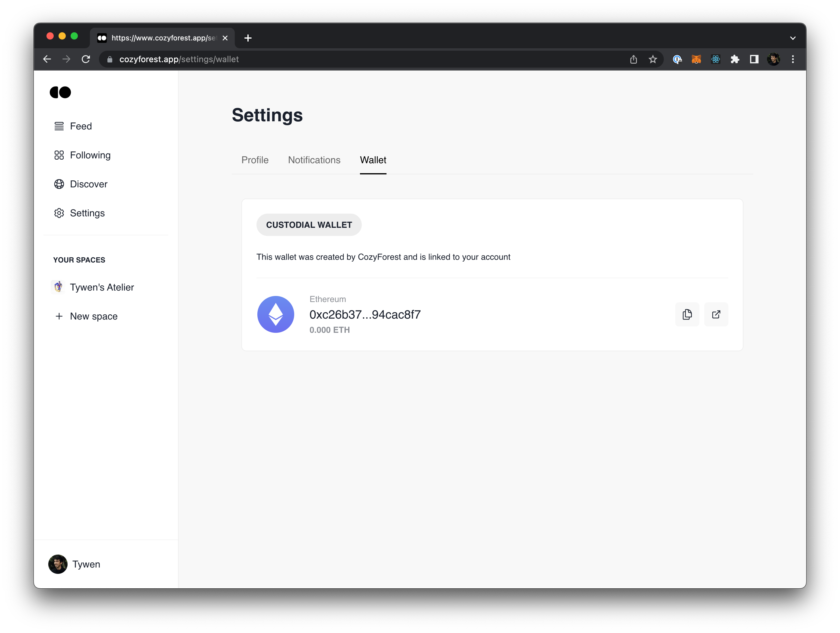Copy the Ethereum wallet address

coord(687,314)
